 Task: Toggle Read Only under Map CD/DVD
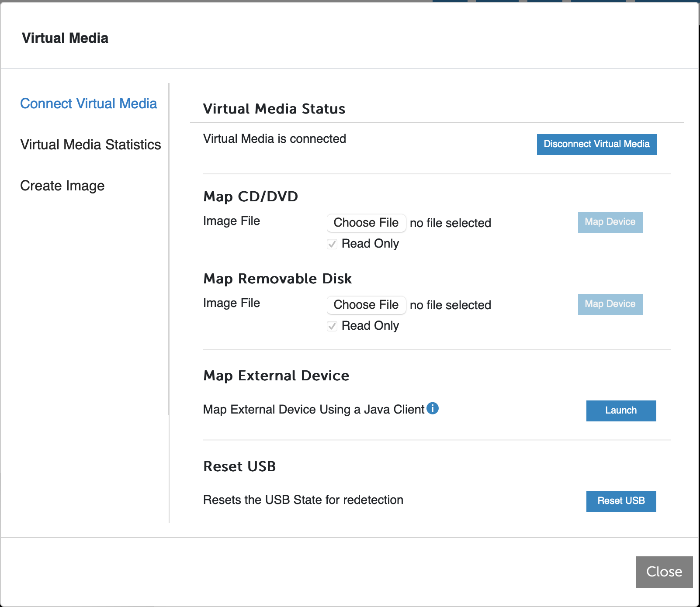tap(332, 244)
